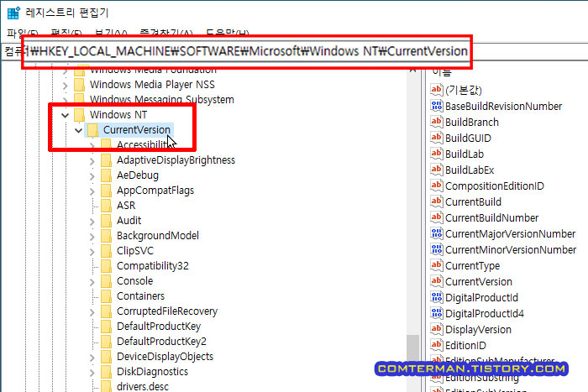The height and width of the screenshot is (392, 588).
Task: Collapse the Windows NT tree node
Action: point(66,115)
